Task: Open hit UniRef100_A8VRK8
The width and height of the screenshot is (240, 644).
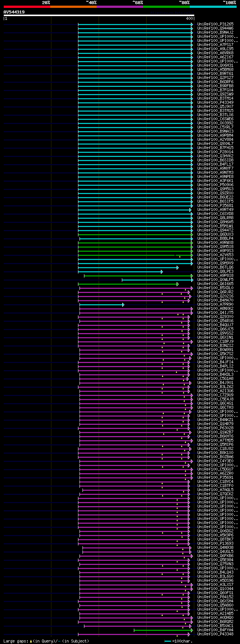Action: click(215, 53)
